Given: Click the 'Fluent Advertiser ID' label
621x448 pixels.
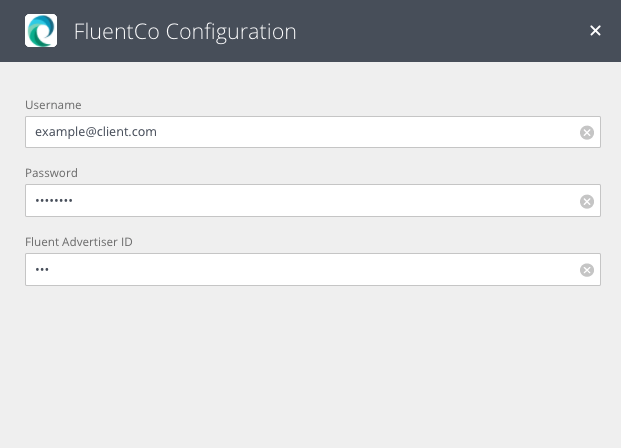Looking at the screenshot, I should [78, 242].
